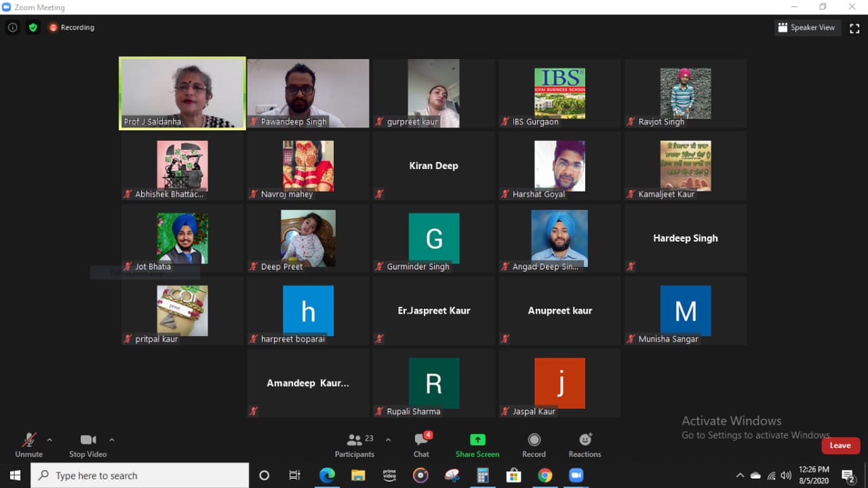868x488 pixels.
Task: Open the Calculator app from the taskbar
Action: point(483,475)
